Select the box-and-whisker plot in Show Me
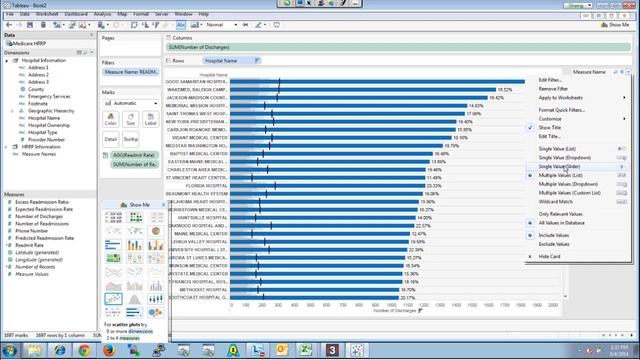Image resolution: width=640 pixels, height=360 pixels. pos(156,299)
